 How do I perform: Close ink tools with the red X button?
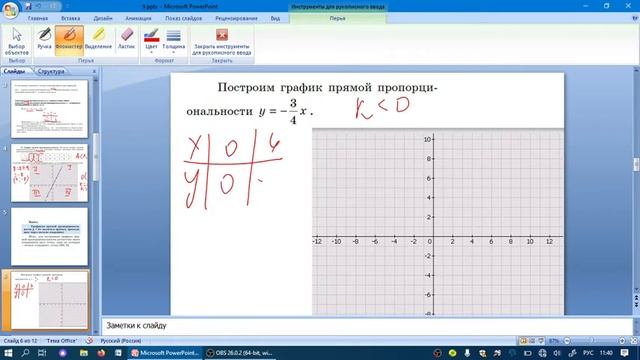(222, 41)
